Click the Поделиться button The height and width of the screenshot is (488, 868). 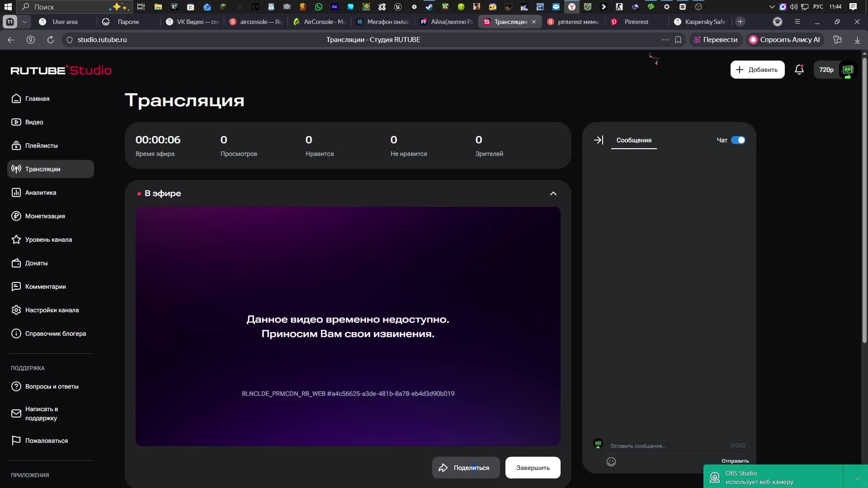tap(466, 468)
